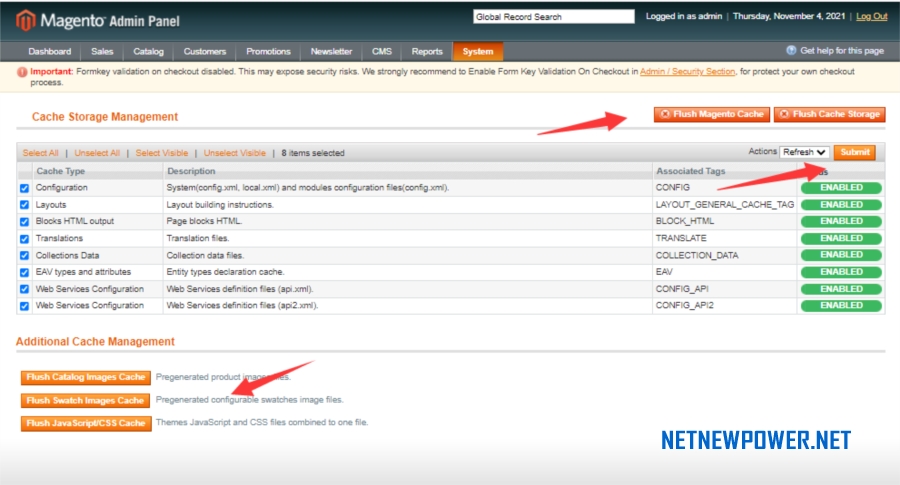Submit the selected cache action
Image resolution: width=900 pixels, height=485 pixels.
855,152
